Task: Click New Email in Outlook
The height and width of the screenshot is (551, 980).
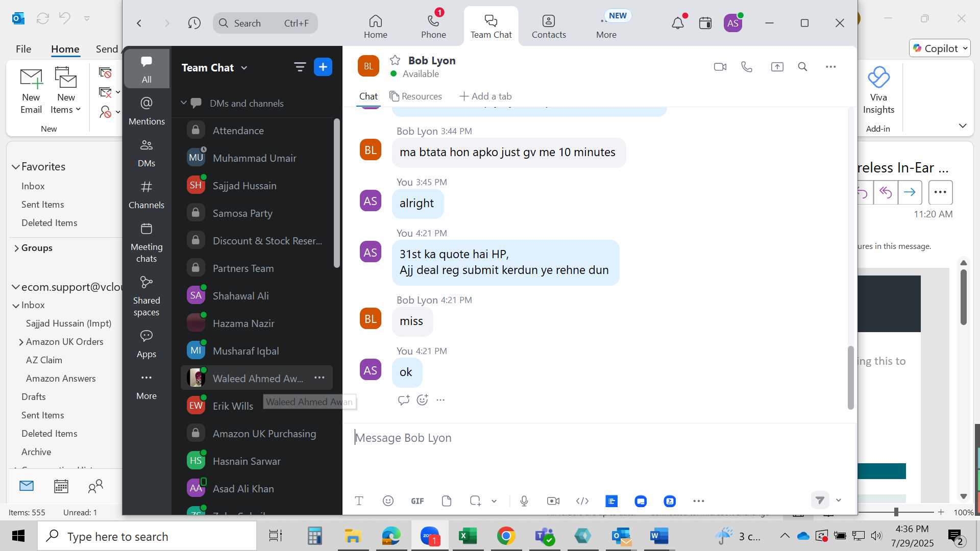Action: pyautogui.click(x=31, y=91)
